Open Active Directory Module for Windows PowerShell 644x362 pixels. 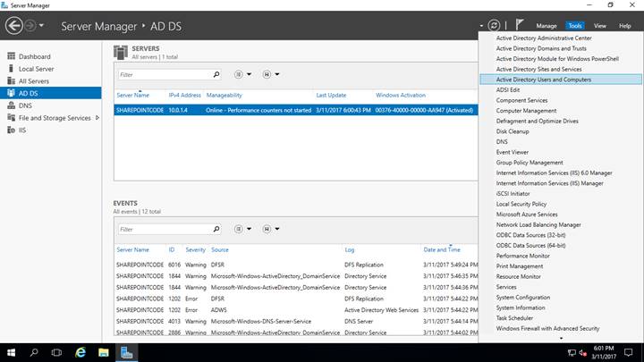[557, 59]
